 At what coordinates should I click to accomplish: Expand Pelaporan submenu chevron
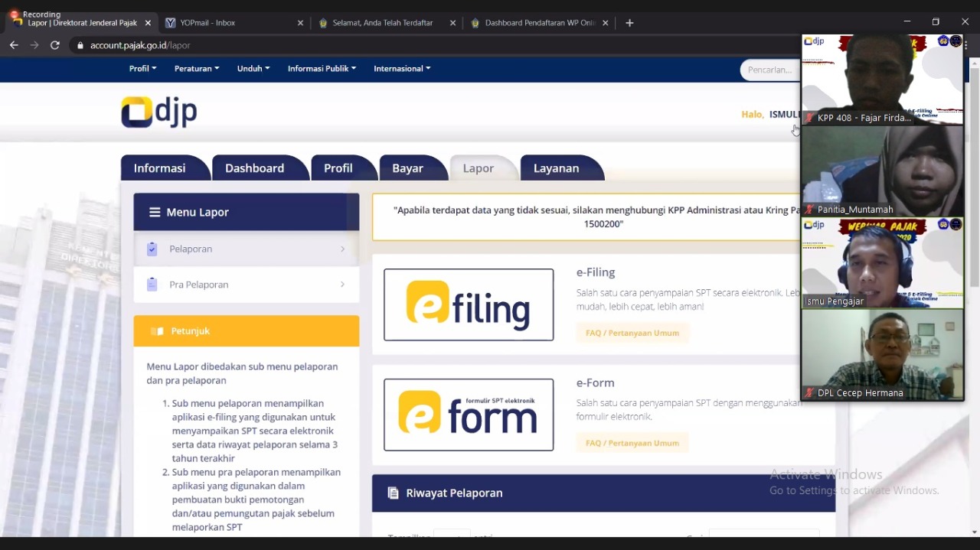pyautogui.click(x=342, y=249)
